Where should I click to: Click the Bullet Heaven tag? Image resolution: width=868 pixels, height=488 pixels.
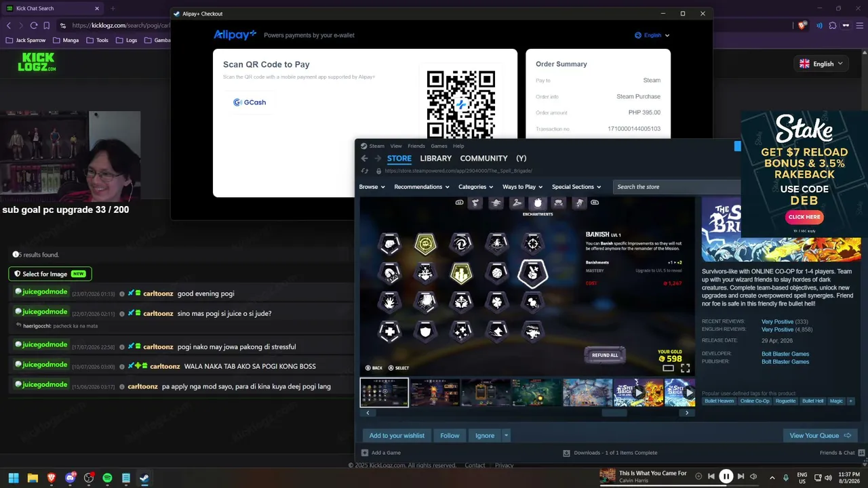tap(719, 401)
